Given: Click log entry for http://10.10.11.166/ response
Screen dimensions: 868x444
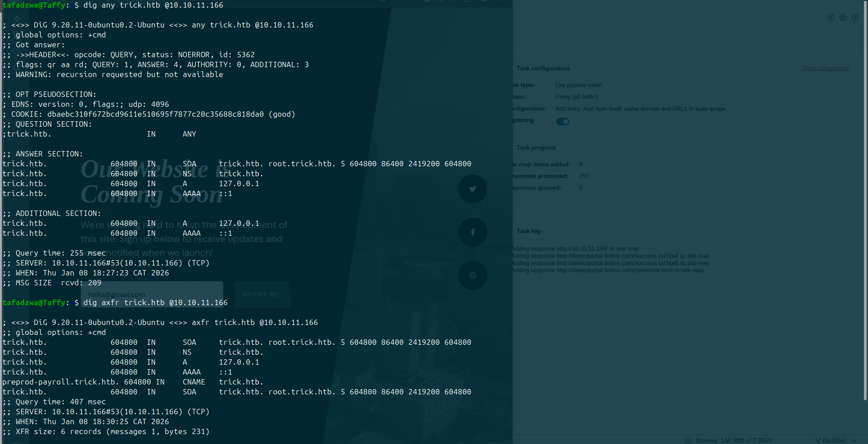Looking at the screenshot, I should point(575,249).
